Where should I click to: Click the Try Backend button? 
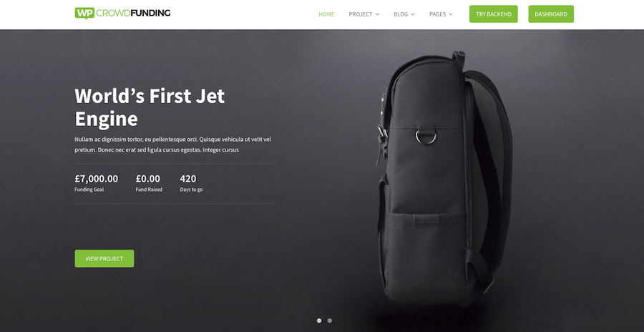(493, 14)
